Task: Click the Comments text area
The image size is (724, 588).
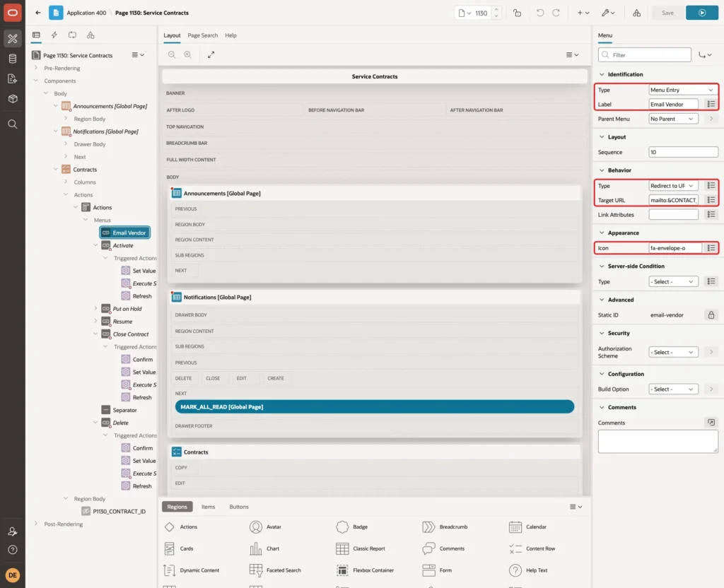Action: (658, 442)
